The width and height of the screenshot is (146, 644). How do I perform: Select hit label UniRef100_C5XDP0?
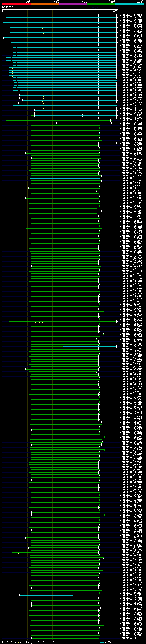click(x=131, y=95)
